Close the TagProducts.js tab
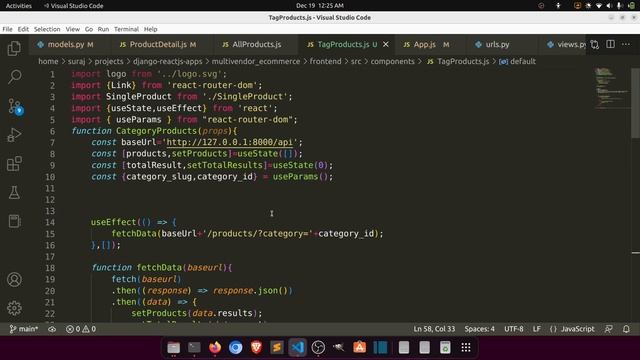 (386, 44)
